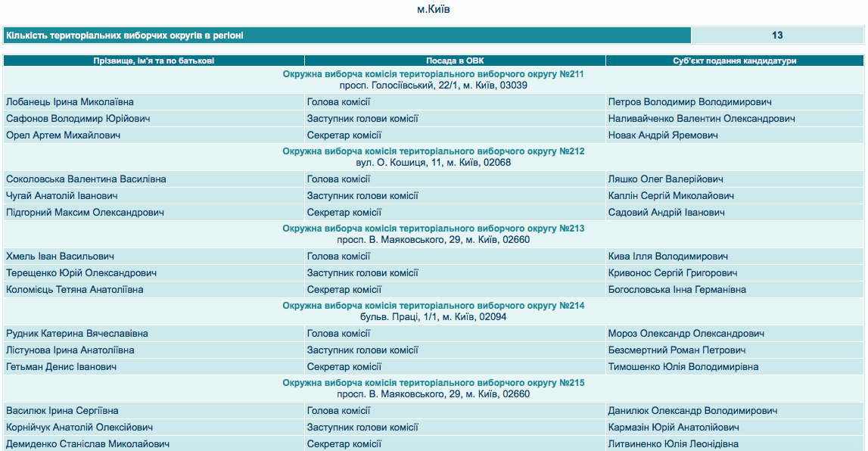Open district commission №212 link

433,151
